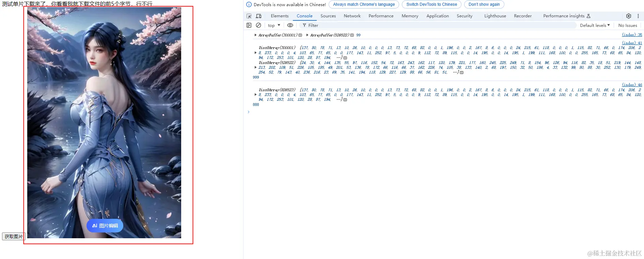Open the Default levels dropdown
The image size is (644, 259).
click(x=595, y=25)
